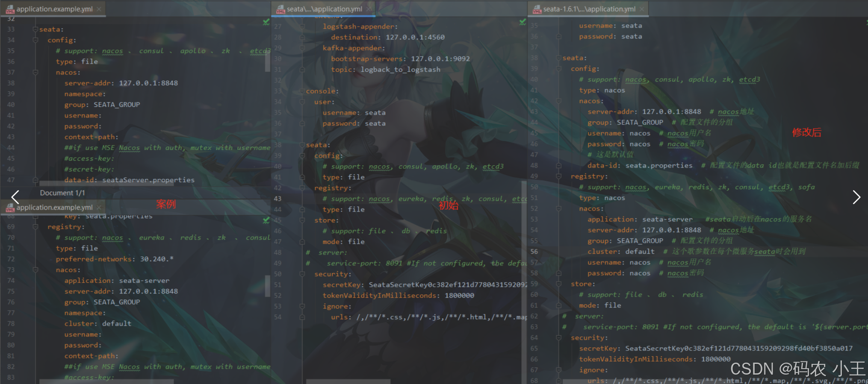Collapse nacos block at line 37
The width and height of the screenshot is (868, 384).
coord(35,73)
